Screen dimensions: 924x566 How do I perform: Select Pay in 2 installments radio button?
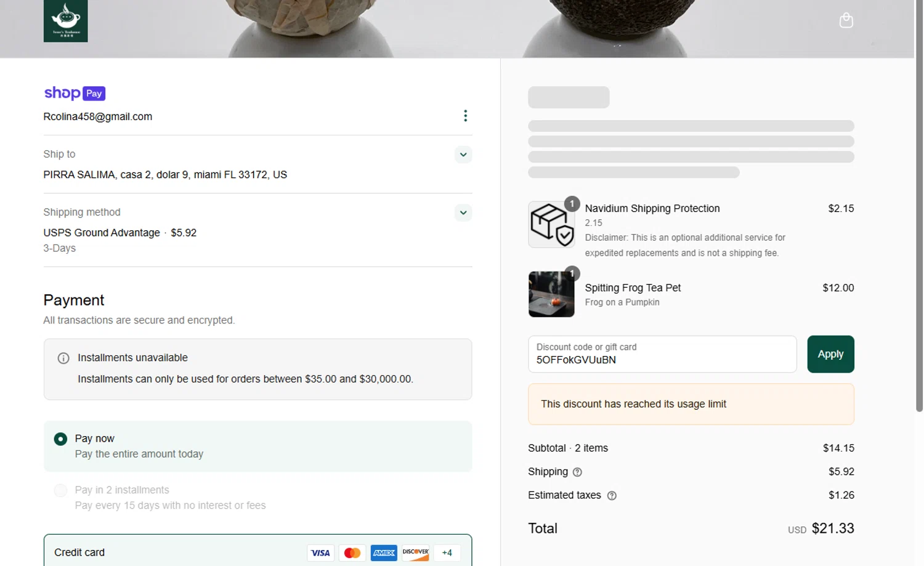[60, 490]
